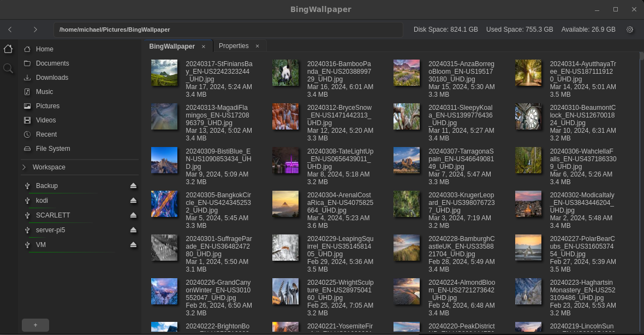Select the LeapingSquirrel thumbnail

click(x=285, y=248)
